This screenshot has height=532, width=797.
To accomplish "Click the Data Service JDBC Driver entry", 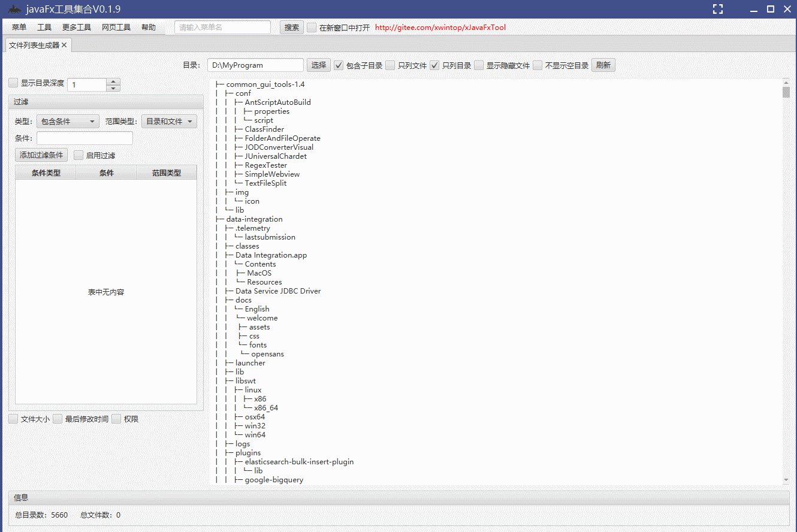I will click(x=278, y=291).
